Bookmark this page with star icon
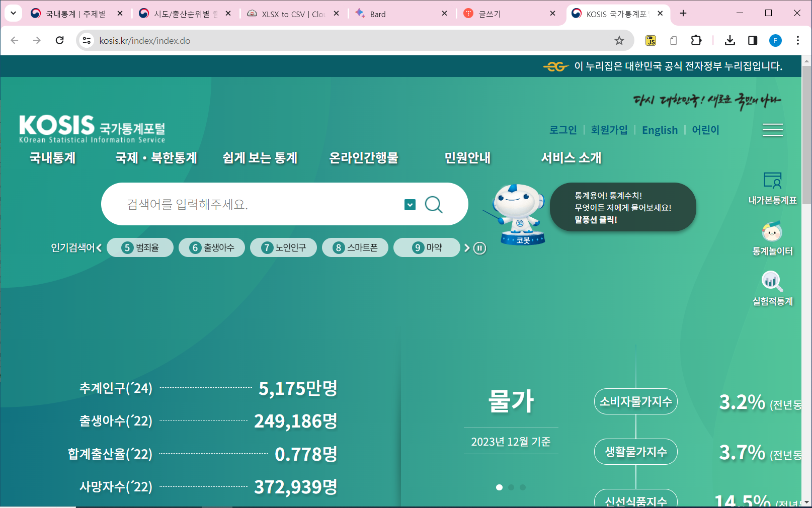 point(619,40)
